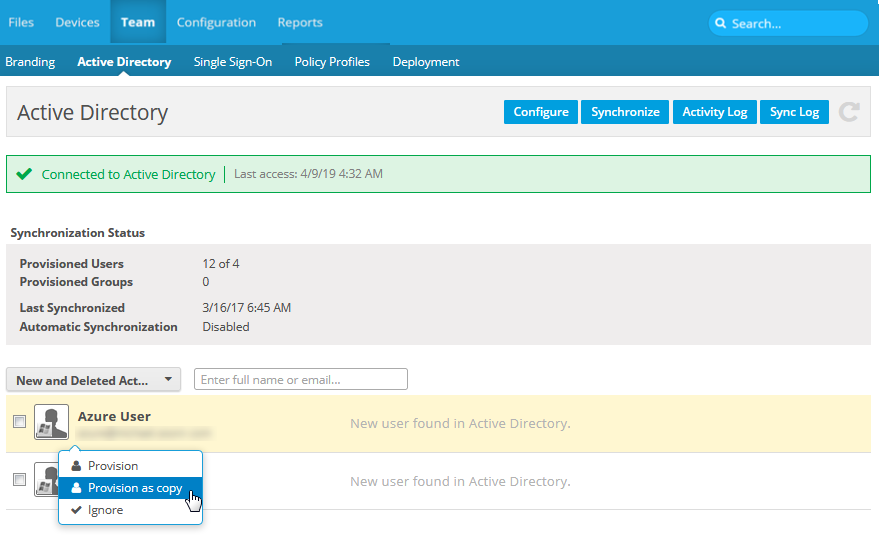
Task: Click the Azure User avatar icon
Action: (x=51, y=422)
